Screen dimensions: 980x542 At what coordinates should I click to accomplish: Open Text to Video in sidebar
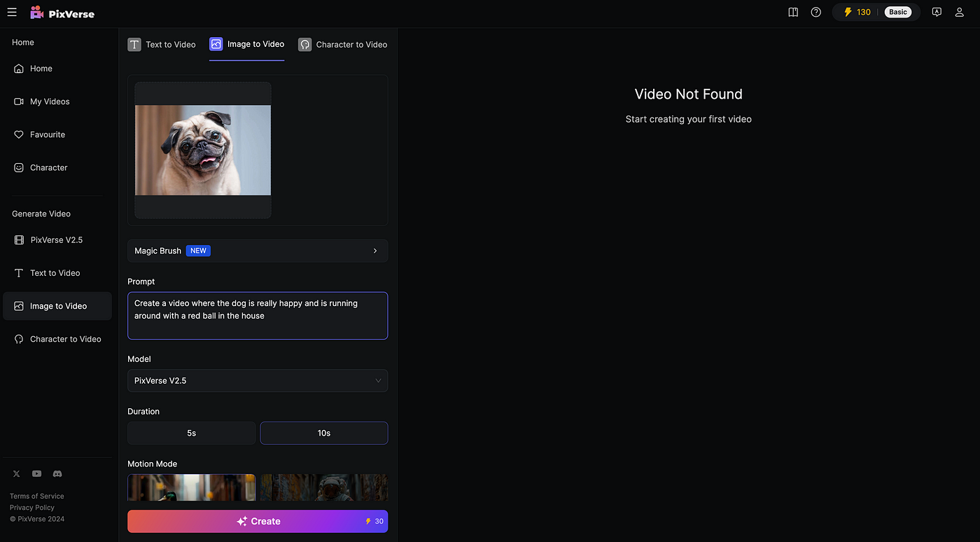57,273
